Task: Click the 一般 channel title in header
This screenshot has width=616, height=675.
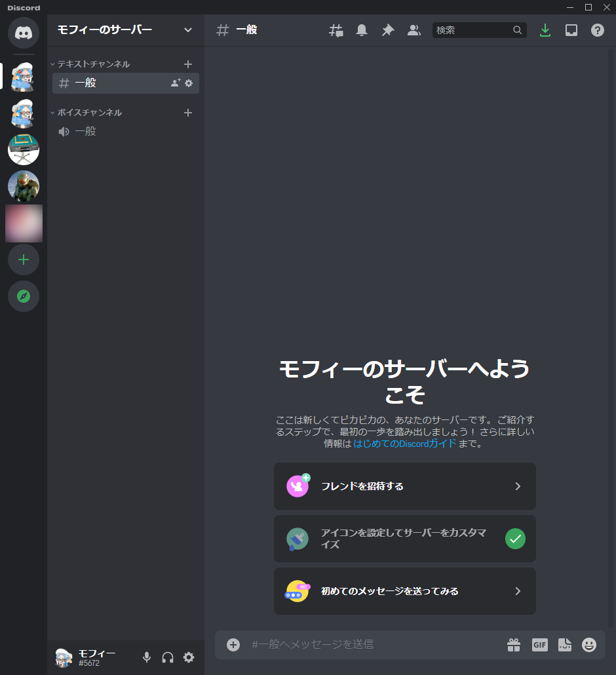Action: click(x=246, y=29)
